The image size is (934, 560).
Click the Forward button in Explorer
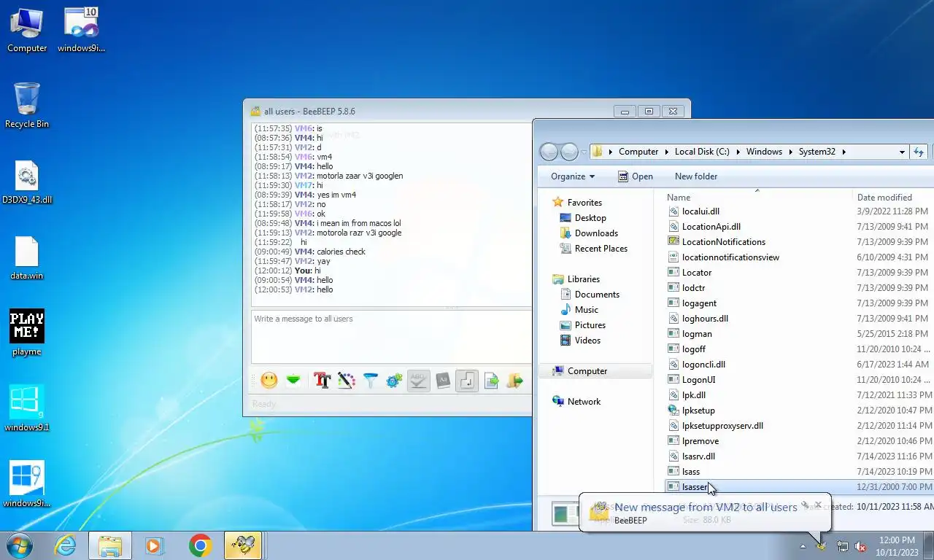569,152
